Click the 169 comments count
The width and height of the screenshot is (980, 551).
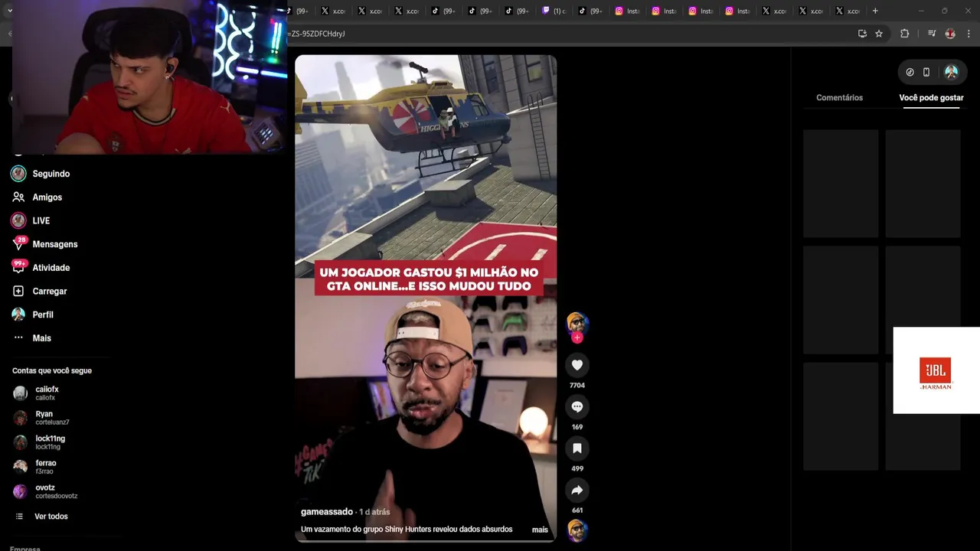pyautogui.click(x=577, y=427)
